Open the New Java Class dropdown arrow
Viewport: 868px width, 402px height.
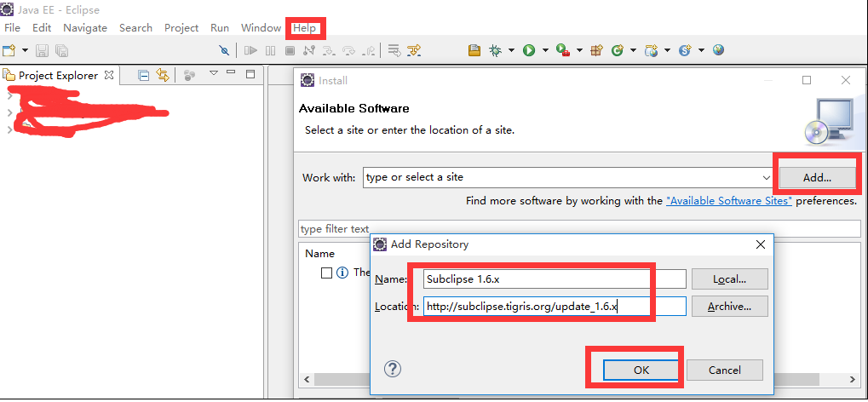(633, 51)
